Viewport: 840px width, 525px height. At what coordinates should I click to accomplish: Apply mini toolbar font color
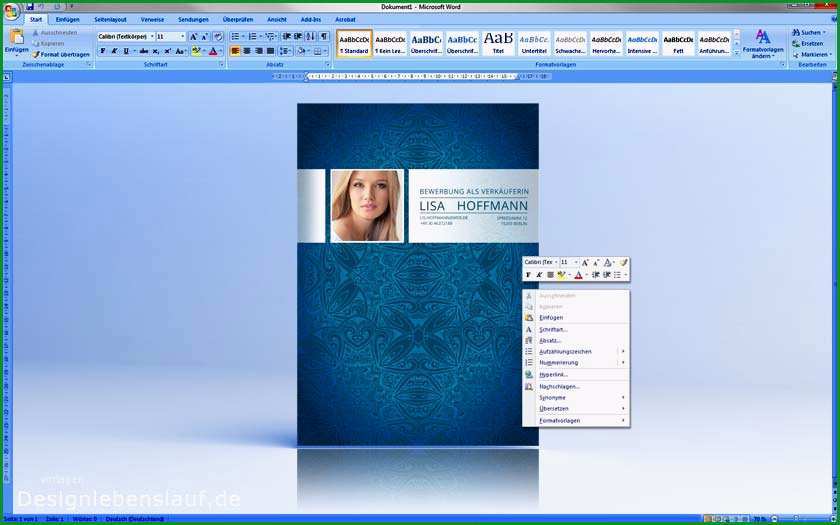pyautogui.click(x=578, y=275)
